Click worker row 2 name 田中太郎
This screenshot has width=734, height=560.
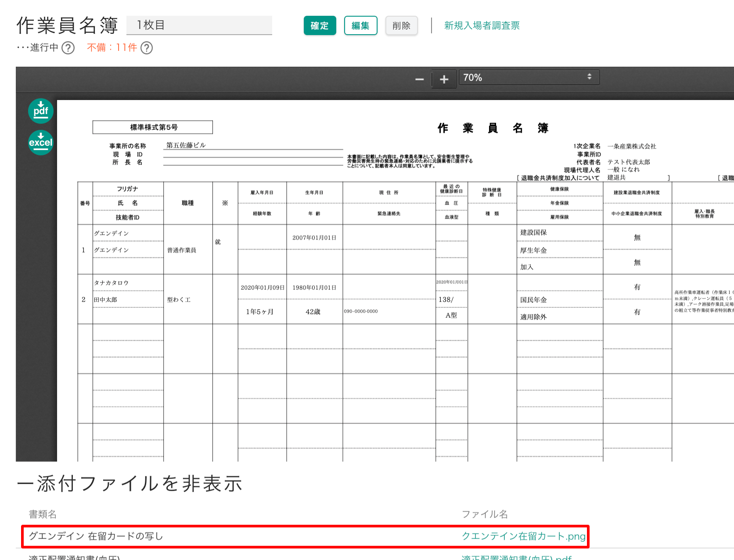coord(106,300)
